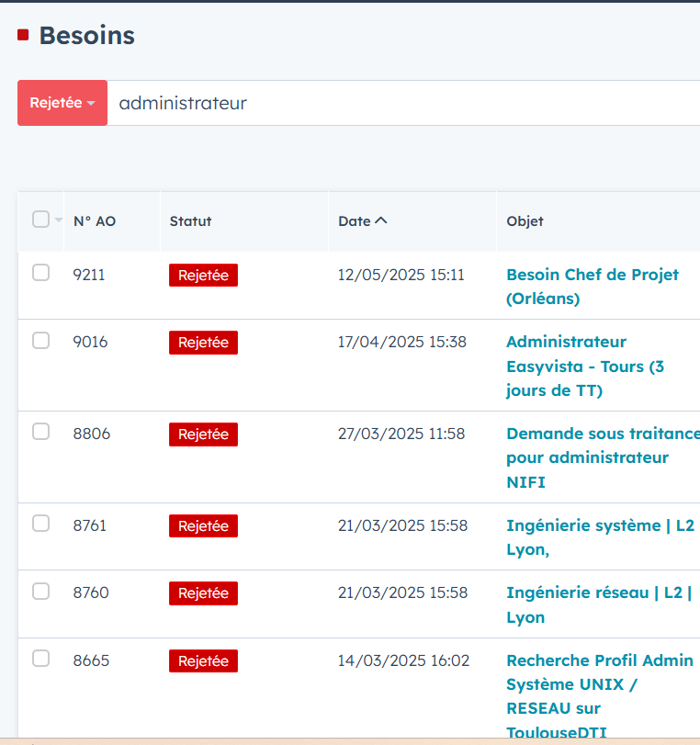Tick the checkbox for row 9016
This screenshot has height=745, width=700.
(x=40, y=341)
